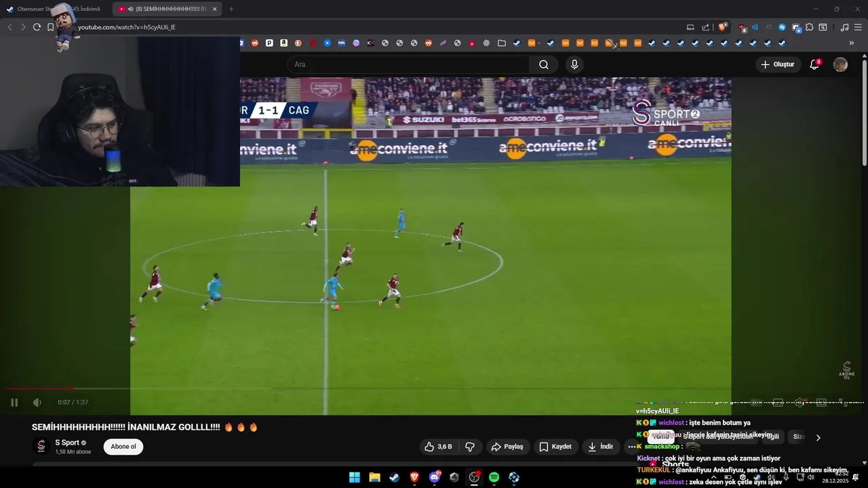
Task: Open the Windows Start menu
Action: (x=355, y=477)
